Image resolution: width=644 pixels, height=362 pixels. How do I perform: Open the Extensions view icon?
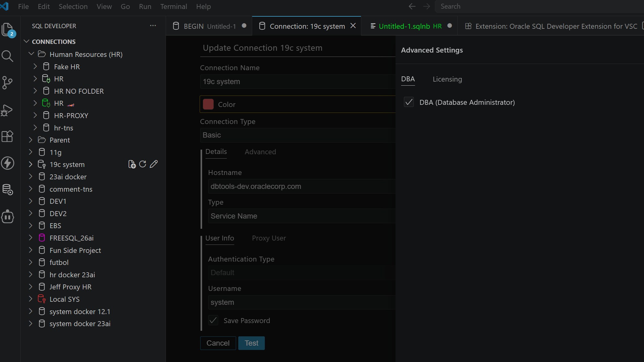7,136
